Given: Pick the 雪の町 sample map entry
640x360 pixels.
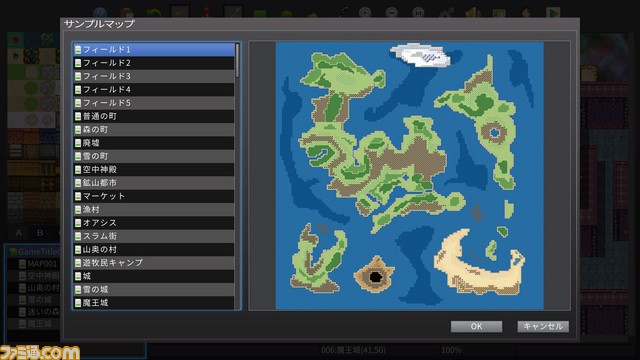Looking at the screenshot, I should (x=154, y=156).
